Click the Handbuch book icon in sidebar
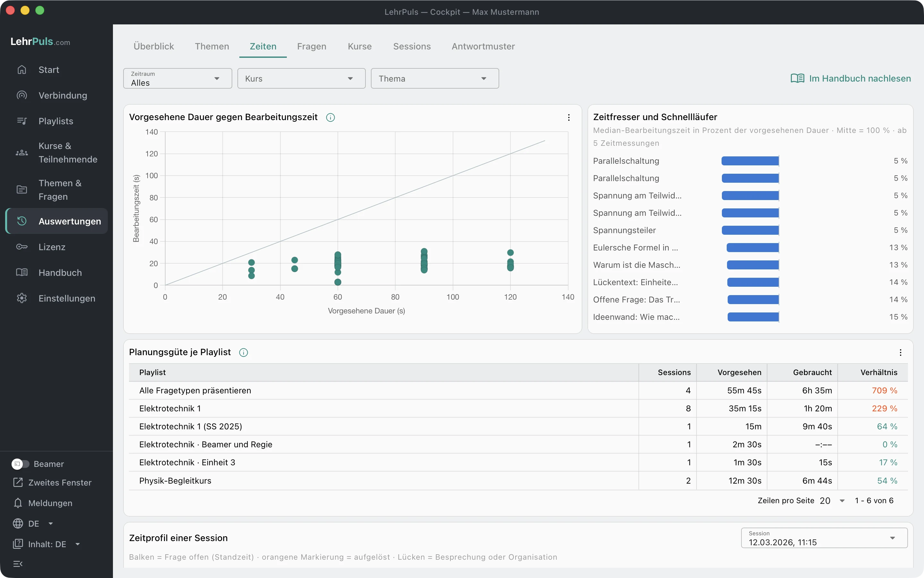 (22, 273)
